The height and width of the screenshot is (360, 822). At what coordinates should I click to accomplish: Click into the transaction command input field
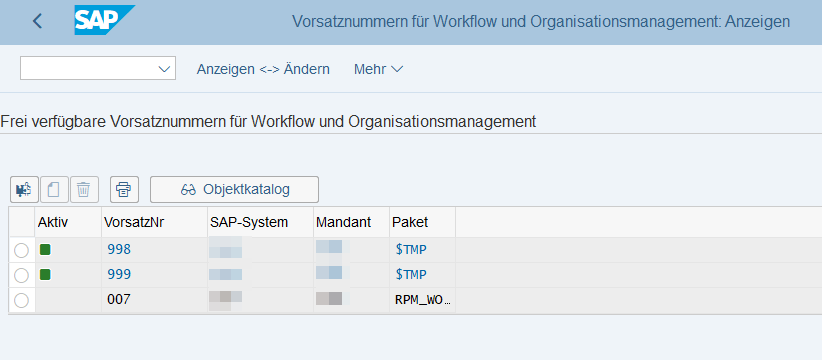pos(88,69)
